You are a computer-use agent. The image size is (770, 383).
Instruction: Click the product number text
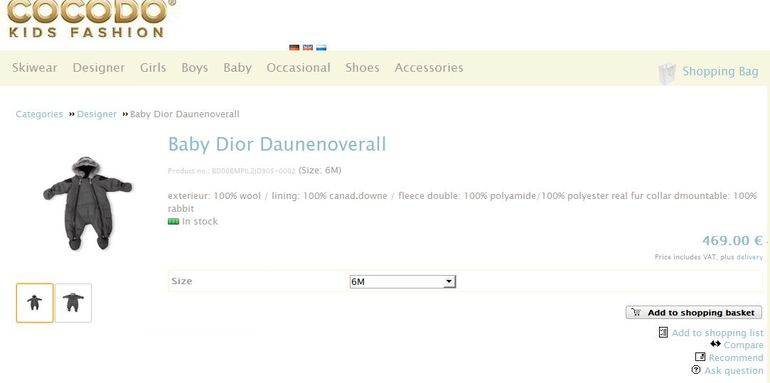point(232,171)
